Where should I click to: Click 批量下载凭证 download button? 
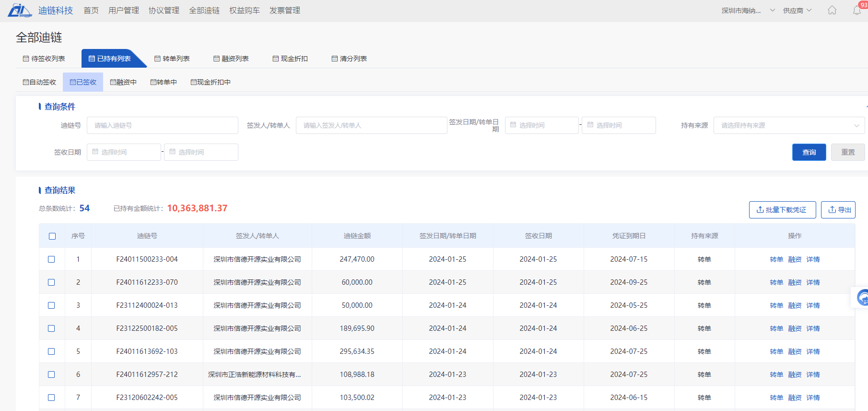(x=782, y=210)
